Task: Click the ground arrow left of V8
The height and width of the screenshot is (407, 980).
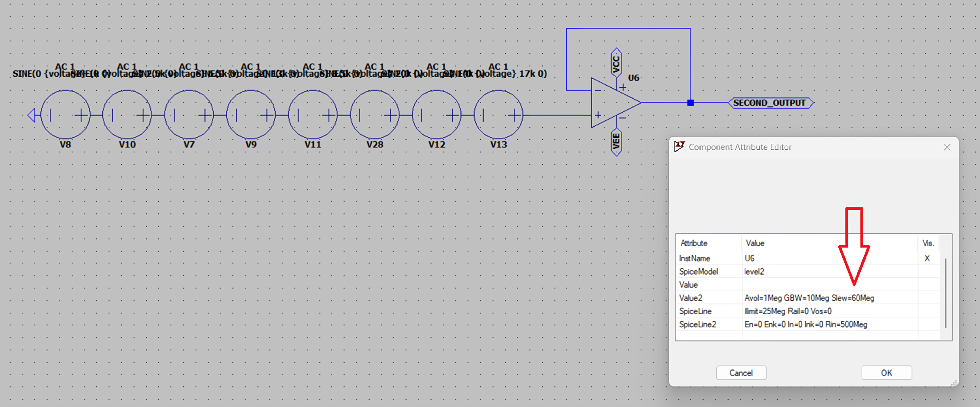Action: tap(31, 115)
